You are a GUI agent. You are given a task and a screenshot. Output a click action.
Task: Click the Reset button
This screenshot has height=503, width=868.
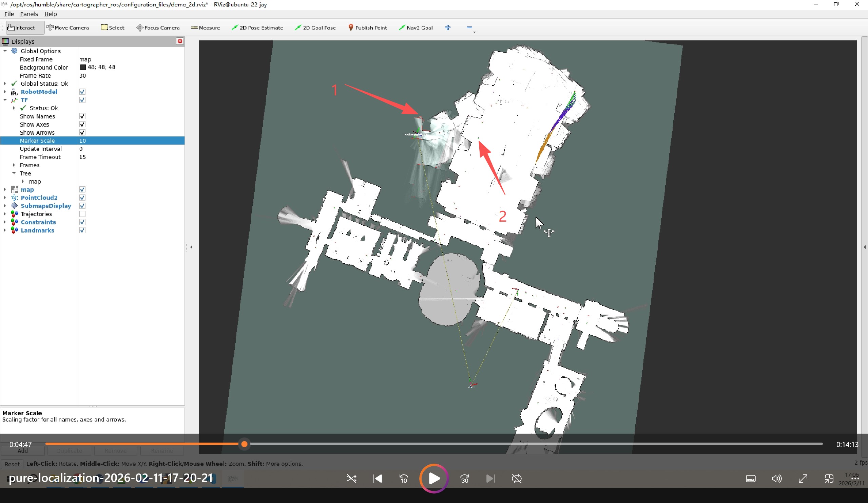12,464
